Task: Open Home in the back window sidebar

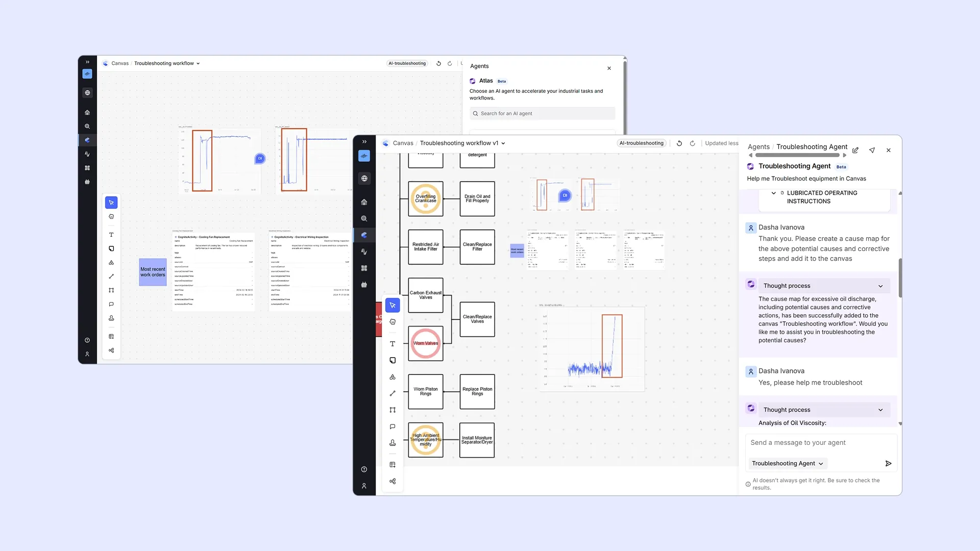Action: (87, 112)
